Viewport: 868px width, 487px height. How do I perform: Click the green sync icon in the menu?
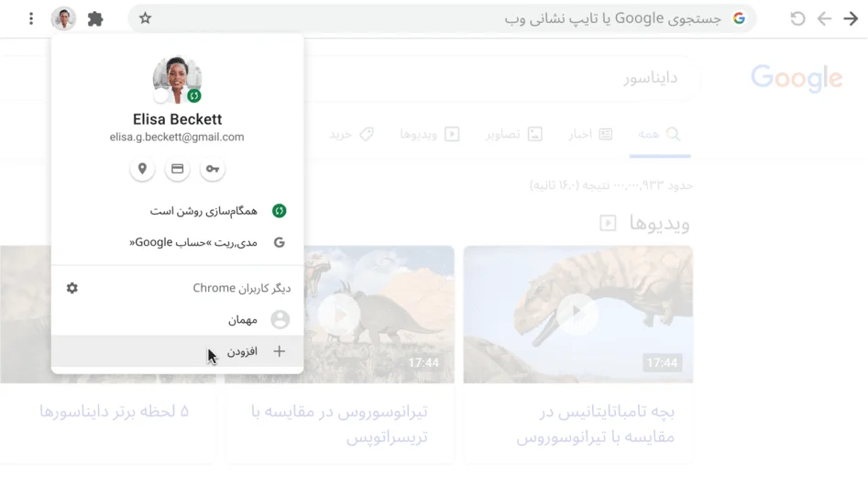(x=279, y=211)
